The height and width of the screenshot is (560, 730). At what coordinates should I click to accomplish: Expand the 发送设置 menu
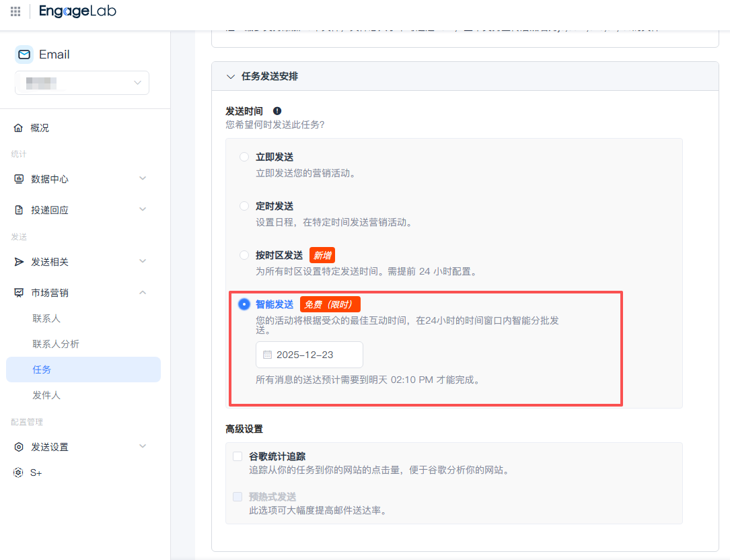coord(142,447)
